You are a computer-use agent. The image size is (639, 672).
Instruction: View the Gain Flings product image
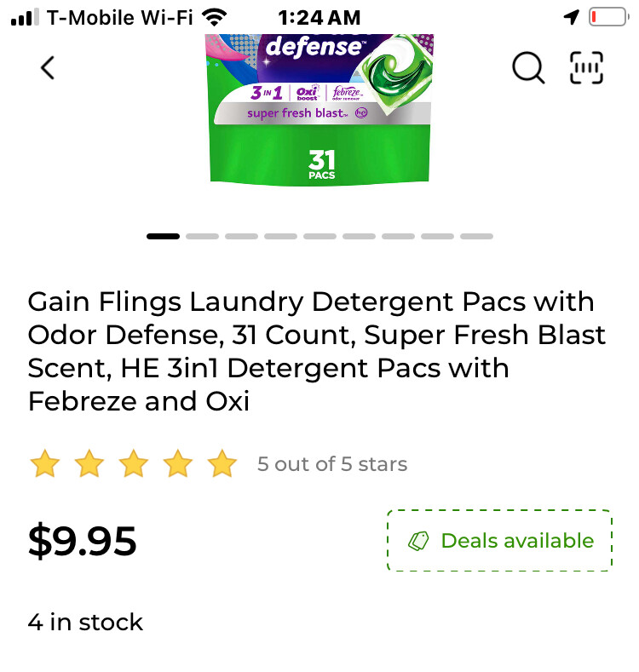(x=320, y=110)
